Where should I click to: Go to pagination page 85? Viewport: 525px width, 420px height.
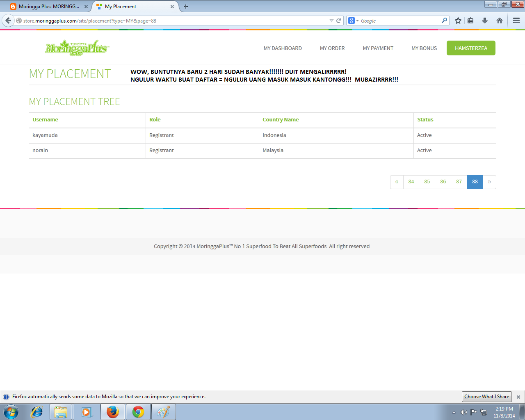coord(427,182)
